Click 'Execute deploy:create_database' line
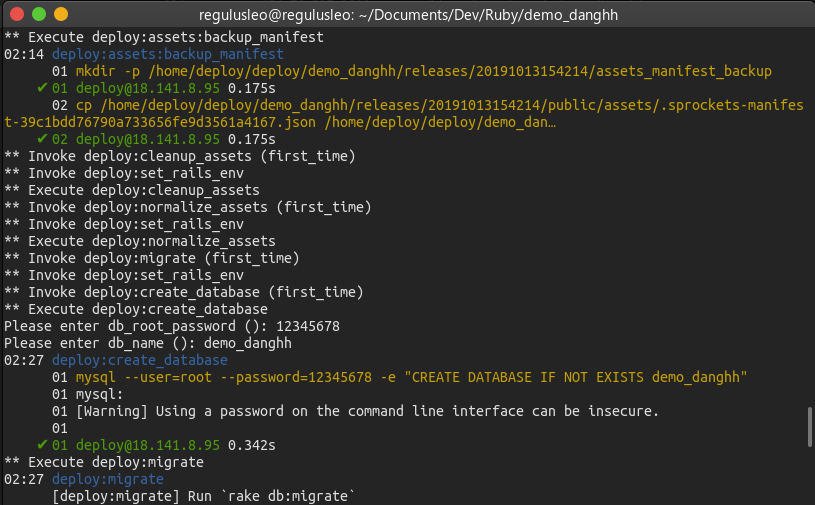 (136, 309)
